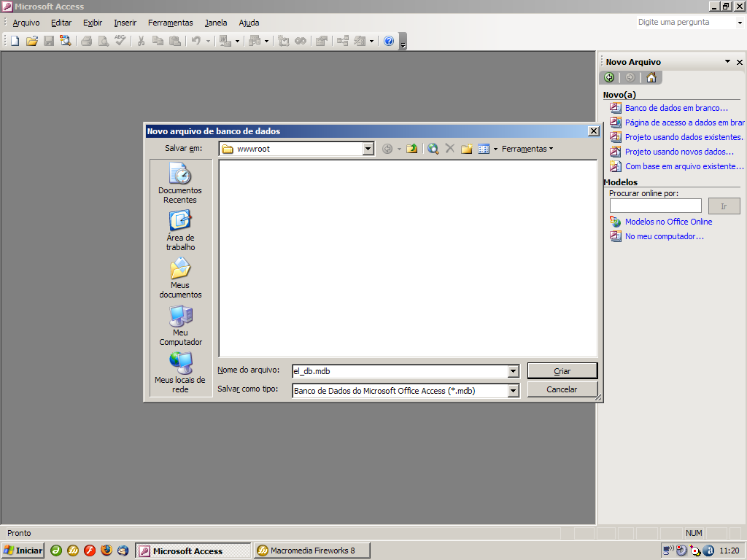
Task: Click Com base em arquivo existente link
Action: point(684,167)
